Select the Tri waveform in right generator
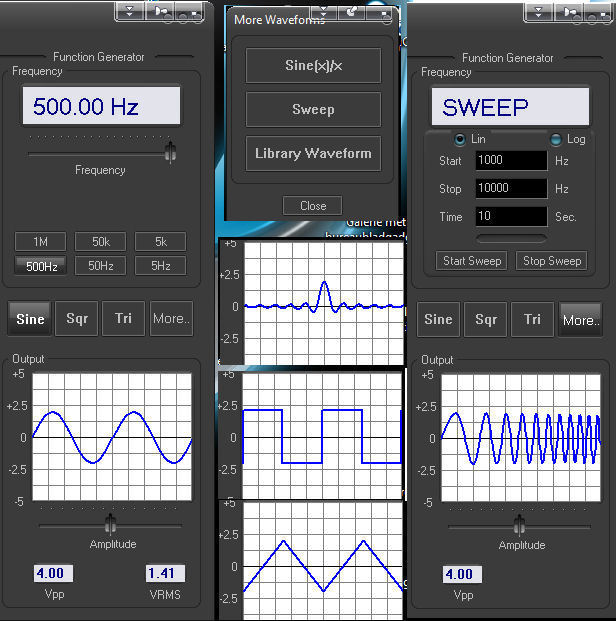The width and height of the screenshot is (616, 621). 532,320
